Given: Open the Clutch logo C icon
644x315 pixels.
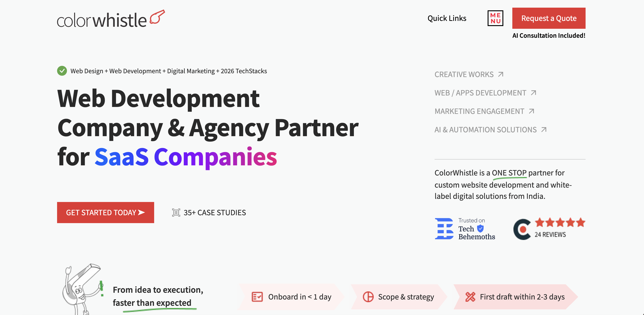Looking at the screenshot, I should [522, 229].
